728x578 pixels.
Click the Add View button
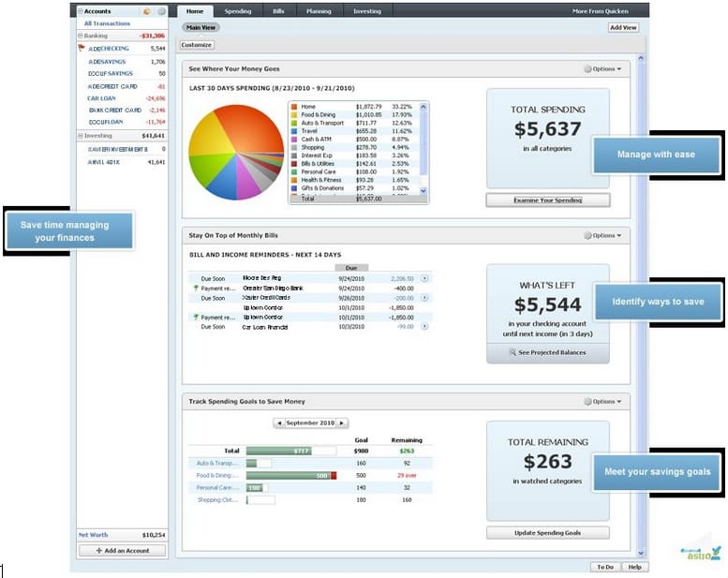pyautogui.click(x=623, y=28)
